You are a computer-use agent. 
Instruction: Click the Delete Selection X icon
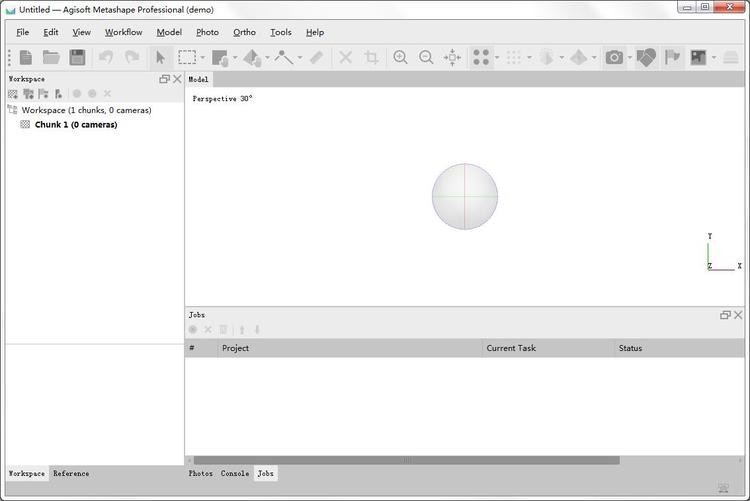tap(345, 57)
